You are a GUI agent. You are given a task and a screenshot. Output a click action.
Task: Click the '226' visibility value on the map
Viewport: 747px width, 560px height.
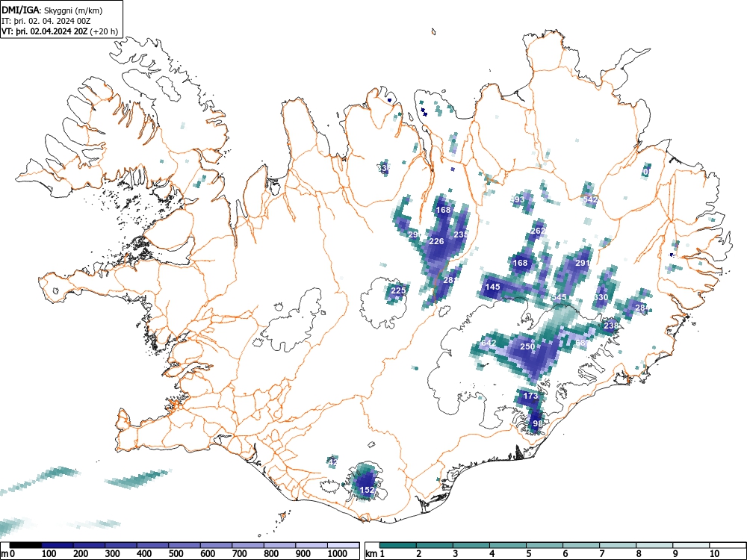pos(436,241)
